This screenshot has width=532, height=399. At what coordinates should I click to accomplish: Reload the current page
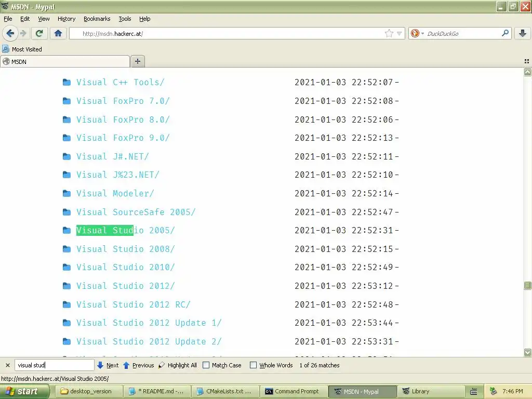tap(39, 33)
